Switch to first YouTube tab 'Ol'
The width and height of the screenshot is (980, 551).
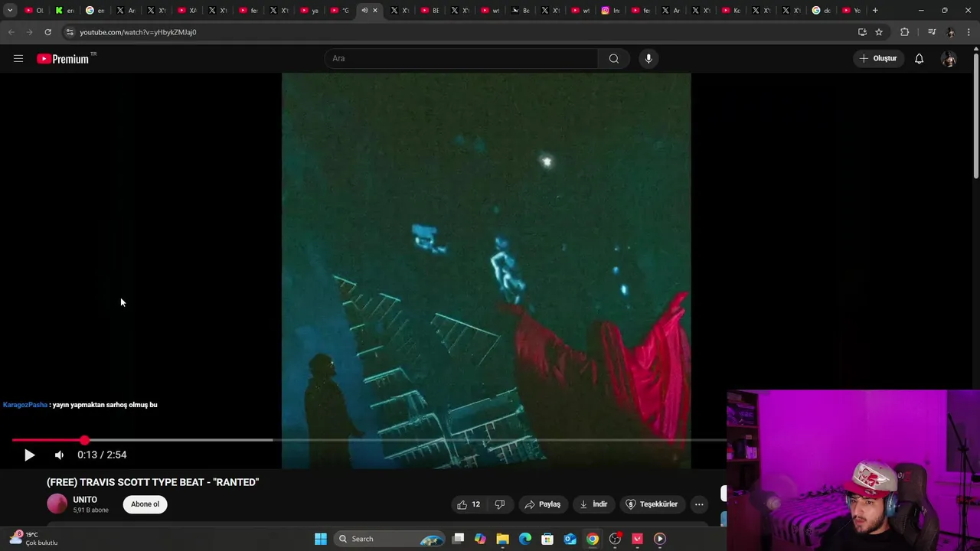pyautogui.click(x=34, y=11)
